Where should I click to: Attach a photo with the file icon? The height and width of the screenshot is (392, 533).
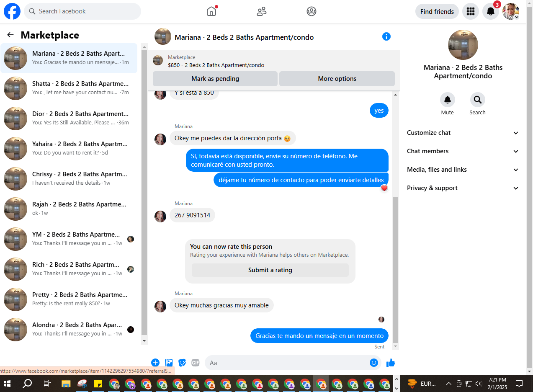(x=169, y=363)
